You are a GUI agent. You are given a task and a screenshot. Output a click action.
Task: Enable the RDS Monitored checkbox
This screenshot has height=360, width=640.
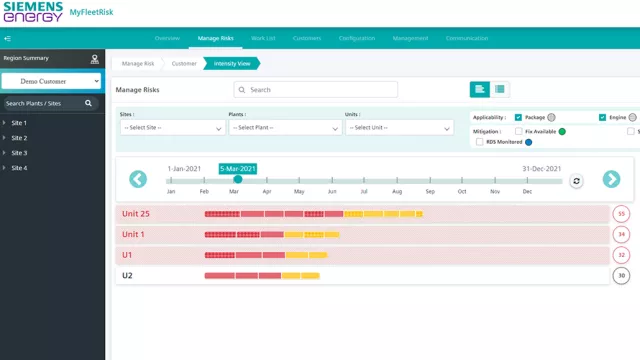click(x=480, y=142)
